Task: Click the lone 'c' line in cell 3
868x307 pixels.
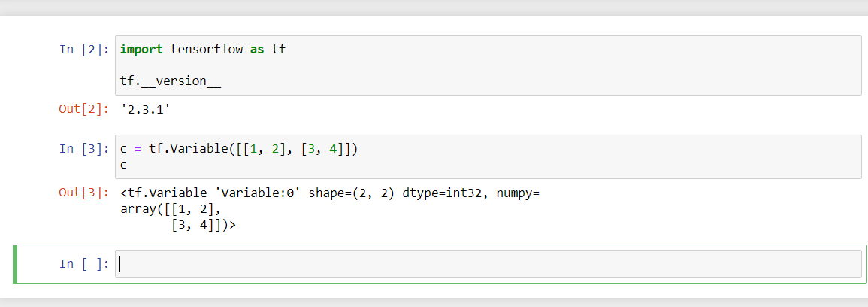Action: 123,165
